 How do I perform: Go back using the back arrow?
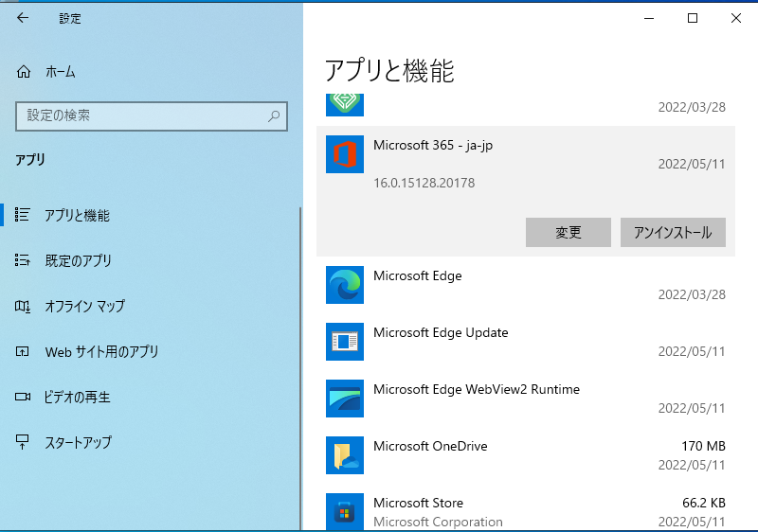pyautogui.click(x=24, y=18)
